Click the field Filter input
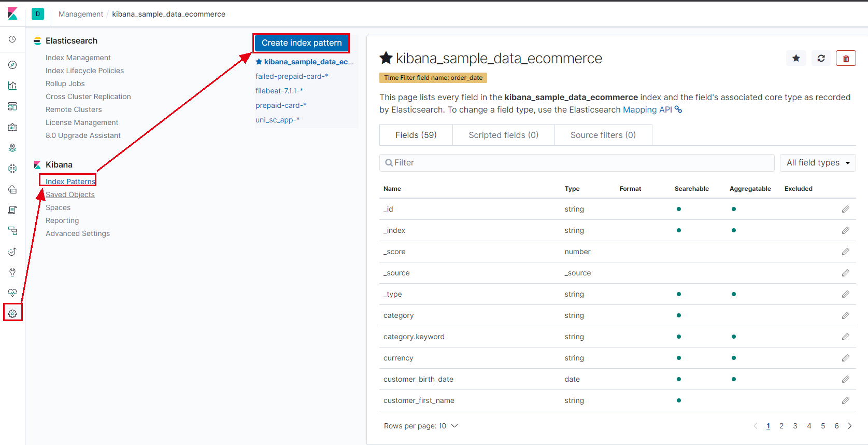 pyautogui.click(x=577, y=163)
